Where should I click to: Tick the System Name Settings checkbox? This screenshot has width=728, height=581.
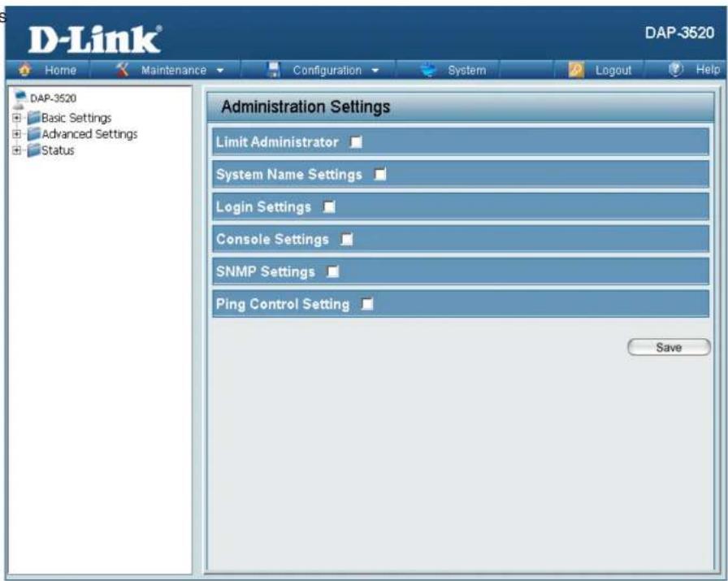(379, 175)
